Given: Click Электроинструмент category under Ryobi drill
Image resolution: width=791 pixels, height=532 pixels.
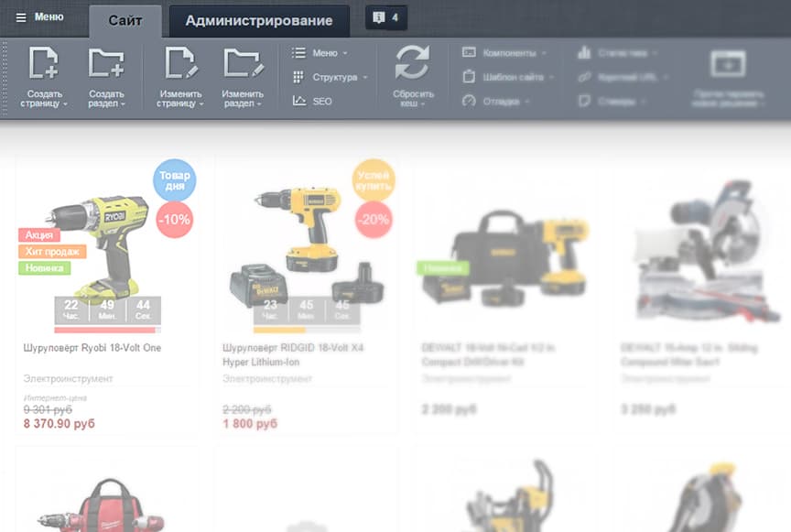Looking at the screenshot, I should (x=68, y=378).
